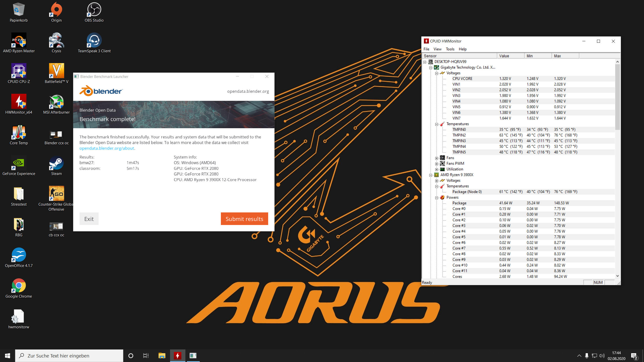The image size is (644, 362).
Task: Open GeForce Experience desktop icon
Action: [x=19, y=163]
